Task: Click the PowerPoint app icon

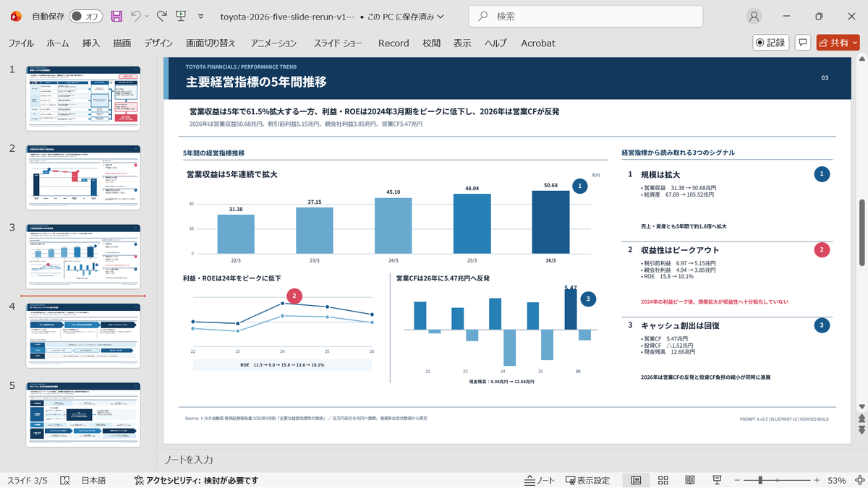Action: point(16,16)
